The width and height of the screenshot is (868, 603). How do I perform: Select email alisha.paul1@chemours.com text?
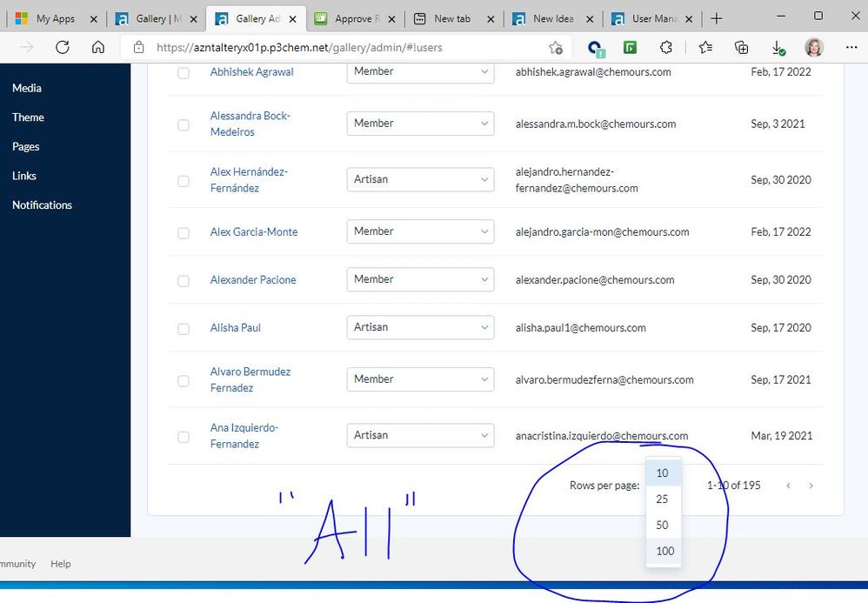click(581, 328)
